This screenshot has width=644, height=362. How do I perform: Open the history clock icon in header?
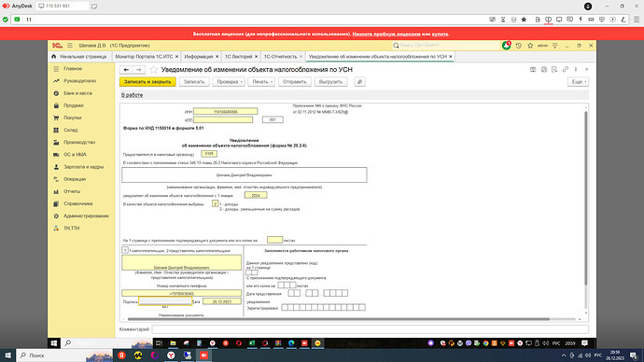pos(518,46)
